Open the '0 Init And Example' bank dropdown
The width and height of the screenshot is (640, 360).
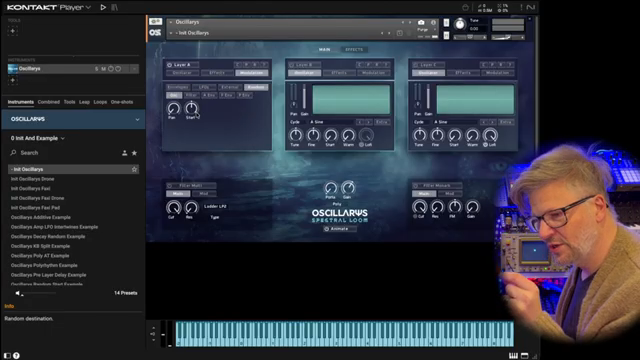(38, 138)
